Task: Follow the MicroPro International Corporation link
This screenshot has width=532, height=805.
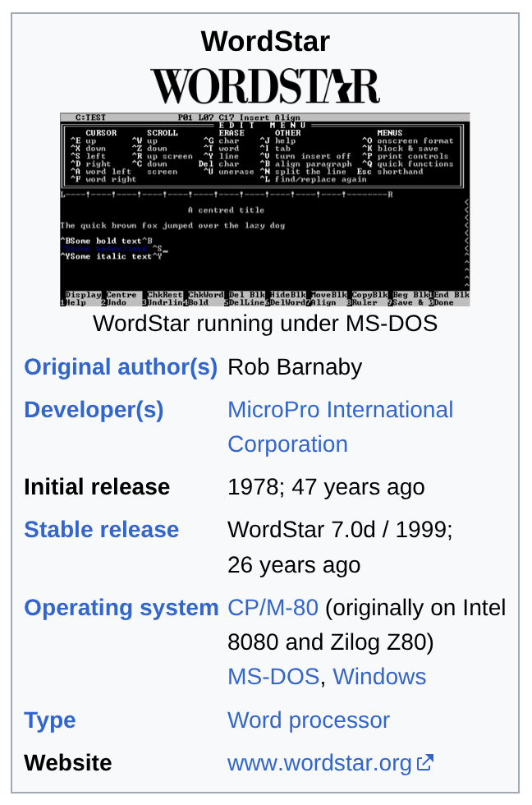Action: pyautogui.click(x=340, y=426)
